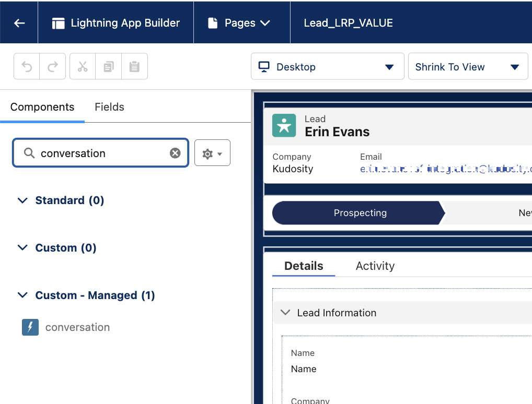Click the Copy icon in toolbar

pyautogui.click(x=109, y=67)
